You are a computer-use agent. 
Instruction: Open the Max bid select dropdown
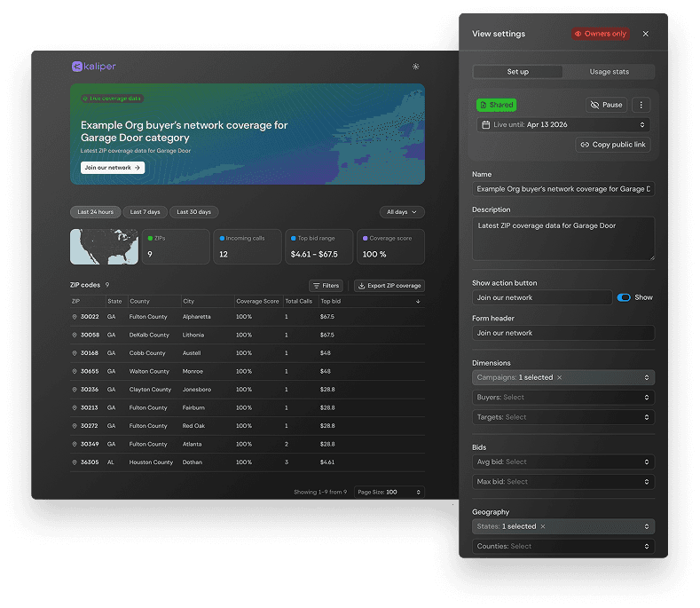pos(563,482)
